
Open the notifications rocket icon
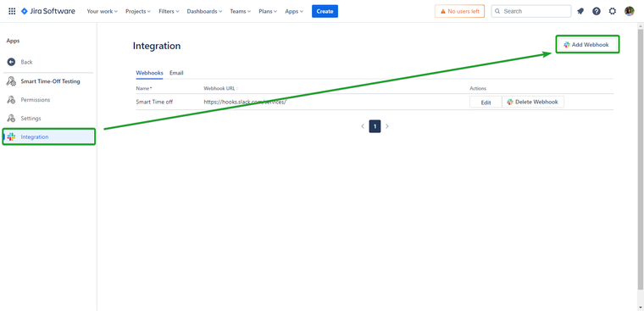click(580, 11)
